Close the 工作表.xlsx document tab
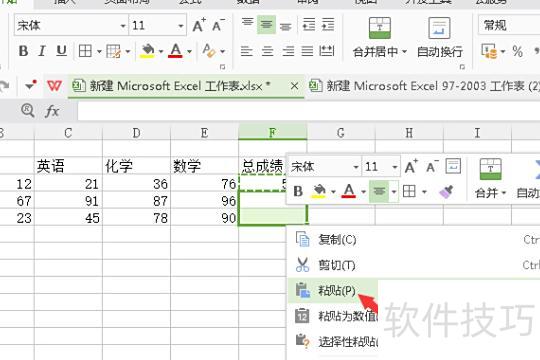Screen dimensions: 540x360 tap(294, 86)
